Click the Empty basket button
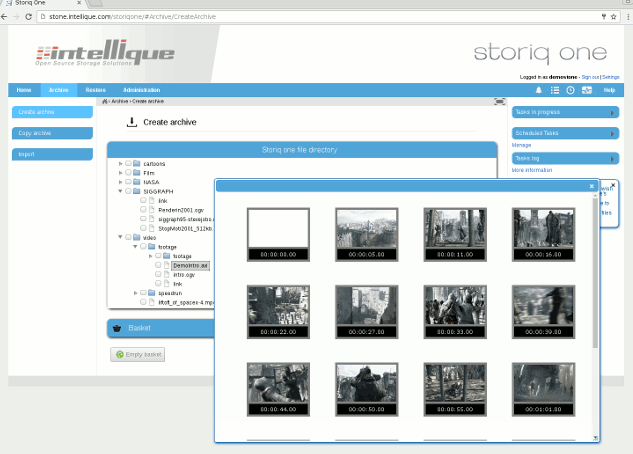 coord(138,354)
